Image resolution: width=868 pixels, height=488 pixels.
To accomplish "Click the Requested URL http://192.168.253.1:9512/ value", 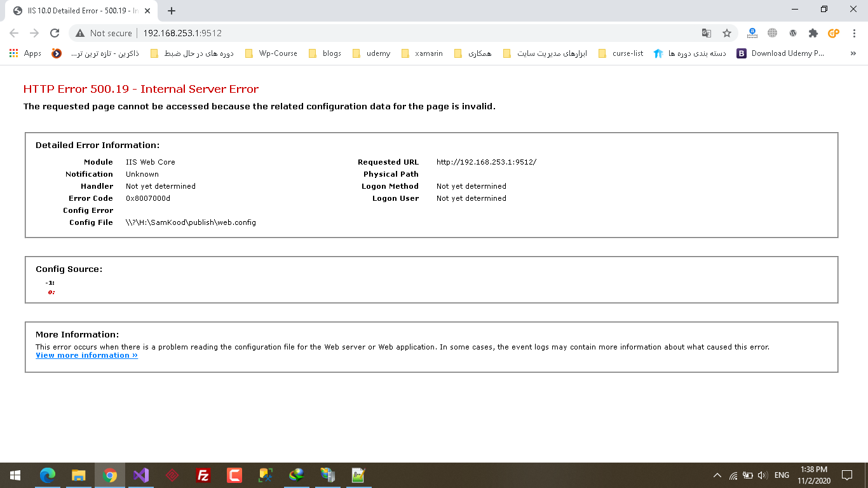I will (x=486, y=162).
